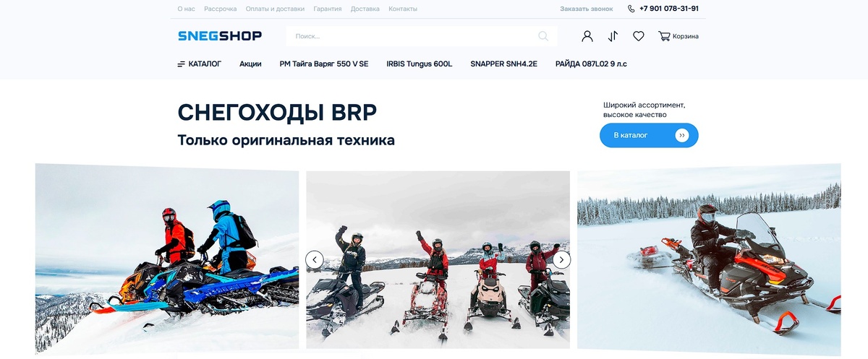
Task: Click the search magnifier icon
Action: coord(543,36)
